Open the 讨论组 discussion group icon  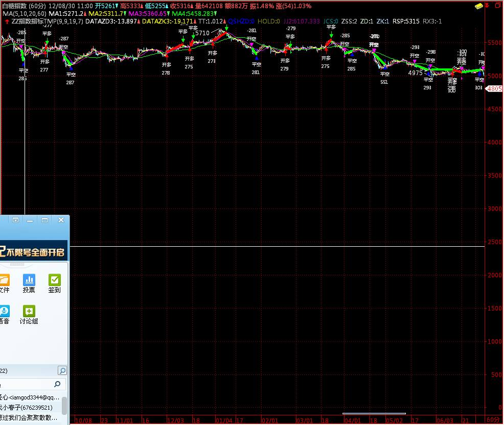click(29, 315)
